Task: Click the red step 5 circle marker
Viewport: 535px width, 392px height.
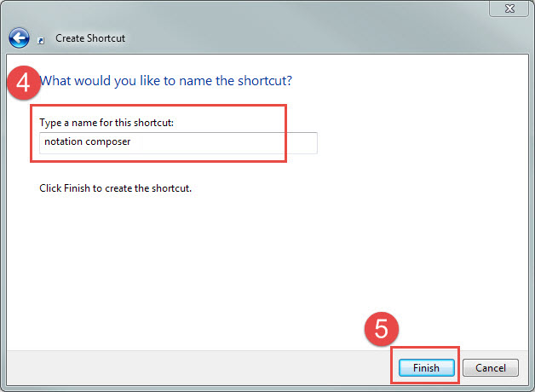Action: pos(382,330)
